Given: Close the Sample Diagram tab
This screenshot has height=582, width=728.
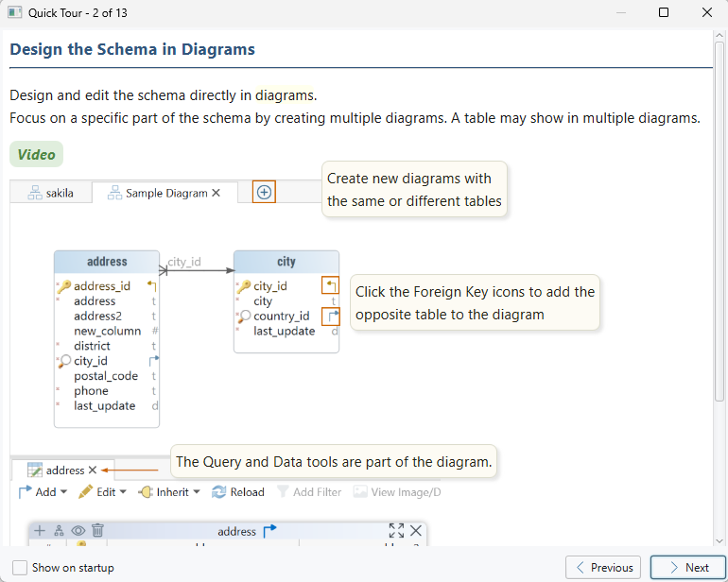Looking at the screenshot, I should (x=216, y=193).
